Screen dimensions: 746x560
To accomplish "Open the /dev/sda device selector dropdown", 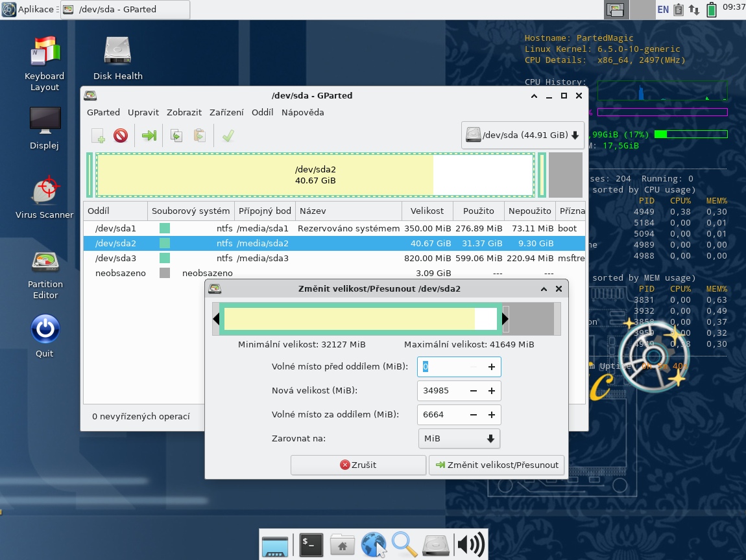I will (522, 135).
